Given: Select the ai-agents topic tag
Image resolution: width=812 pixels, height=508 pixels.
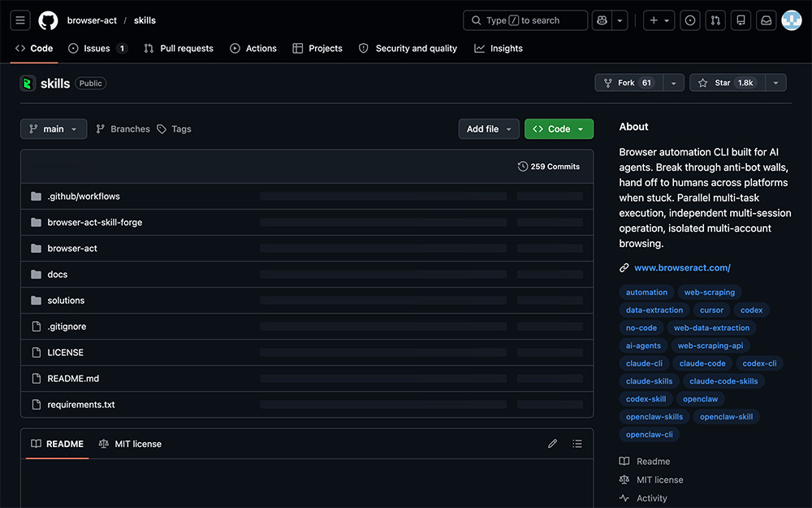Looking at the screenshot, I should (643, 345).
